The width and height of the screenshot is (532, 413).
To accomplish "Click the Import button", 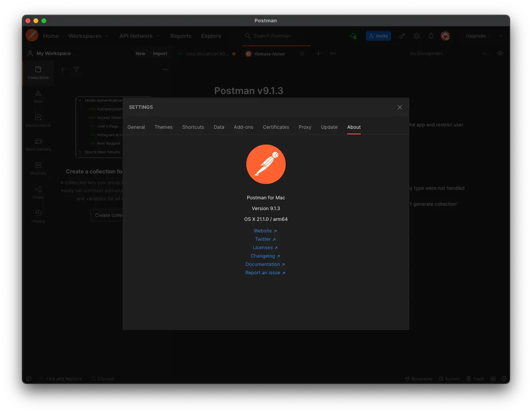I will tap(160, 53).
